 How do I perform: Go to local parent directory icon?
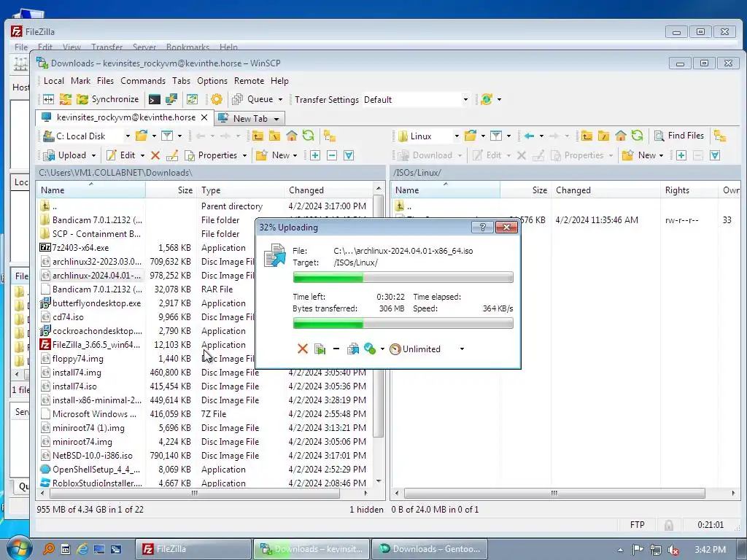[258, 136]
